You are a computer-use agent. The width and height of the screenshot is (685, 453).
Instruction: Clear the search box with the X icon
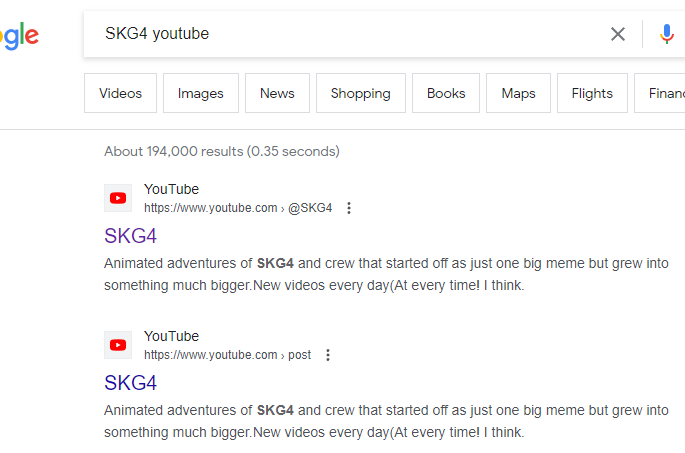(617, 34)
